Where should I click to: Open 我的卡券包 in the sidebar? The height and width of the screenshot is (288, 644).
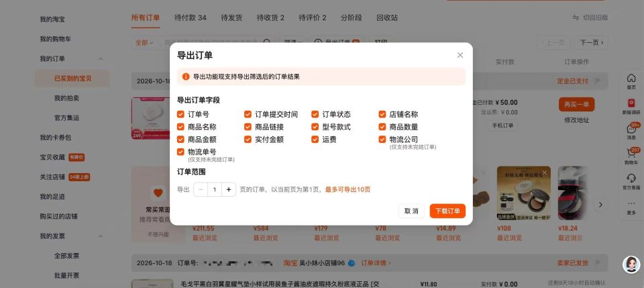pos(56,137)
